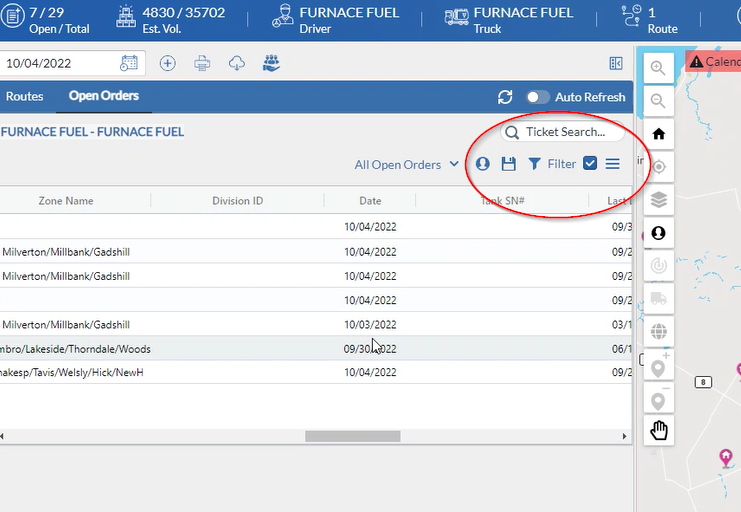The height and width of the screenshot is (512, 741).
Task: Click the collapse panel layout icon
Action: [x=616, y=63]
